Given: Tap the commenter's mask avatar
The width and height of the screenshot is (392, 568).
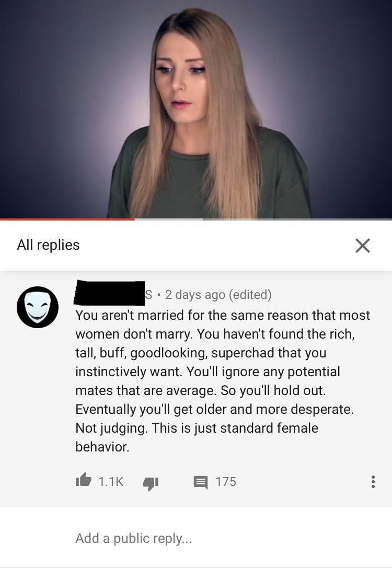Looking at the screenshot, I should pyautogui.click(x=37, y=307).
